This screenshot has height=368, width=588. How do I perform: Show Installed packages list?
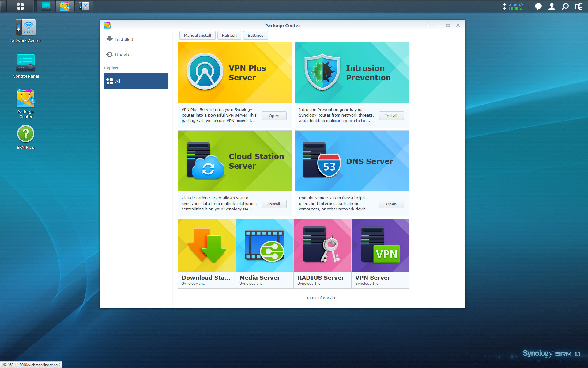[136, 40]
